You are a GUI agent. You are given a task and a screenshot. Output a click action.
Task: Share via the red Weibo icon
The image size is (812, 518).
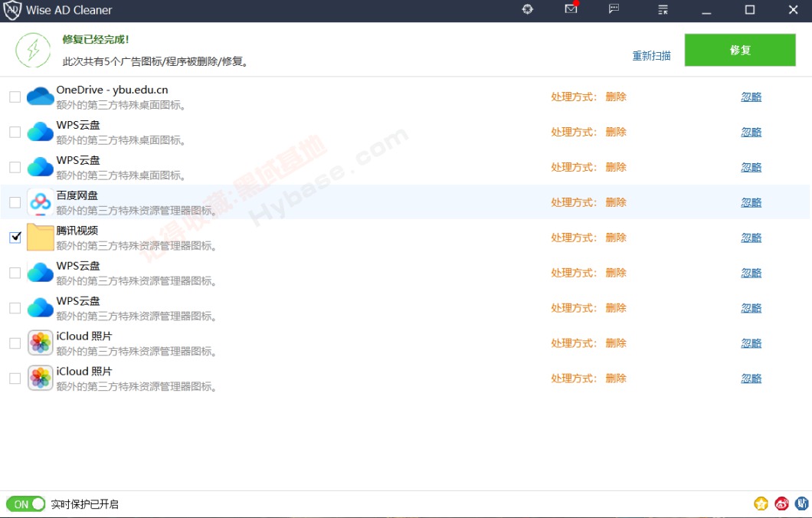[781, 503]
